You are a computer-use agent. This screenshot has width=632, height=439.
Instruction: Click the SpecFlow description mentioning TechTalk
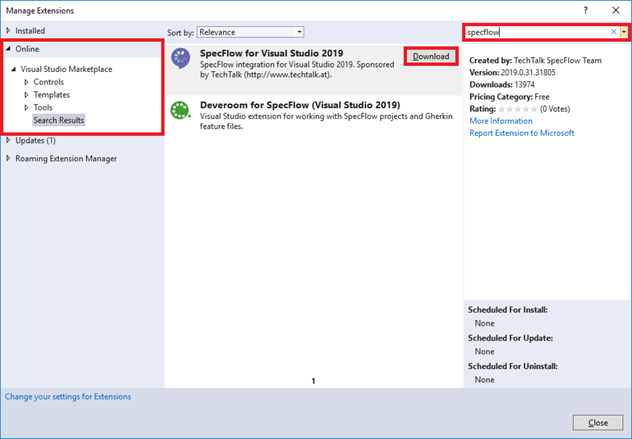pos(297,70)
